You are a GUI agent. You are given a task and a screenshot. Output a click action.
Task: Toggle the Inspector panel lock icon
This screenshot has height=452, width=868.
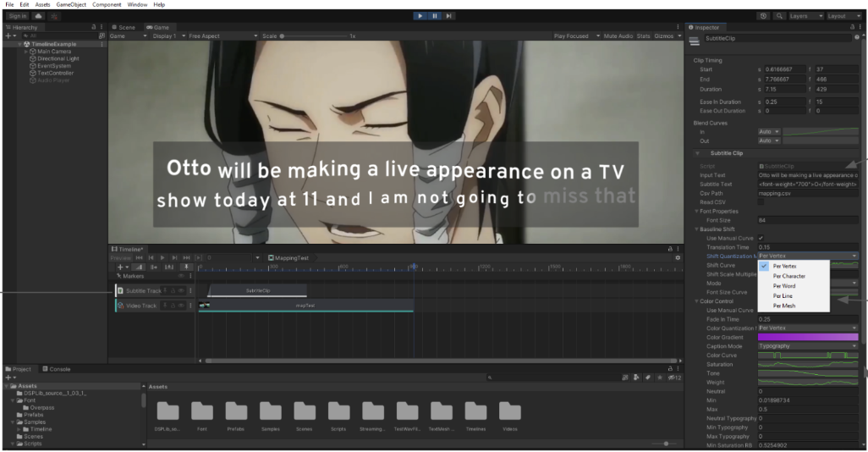[852, 26]
